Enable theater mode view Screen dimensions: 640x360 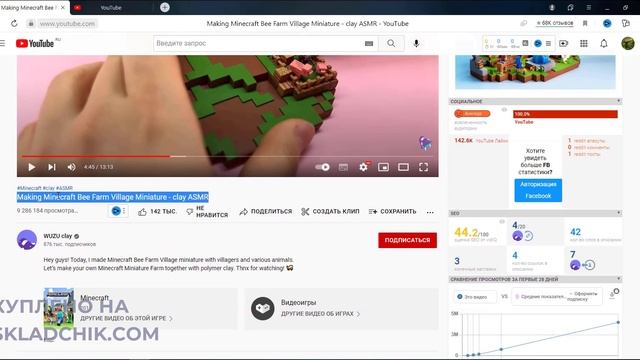pyautogui.click(x=403, y=167)
